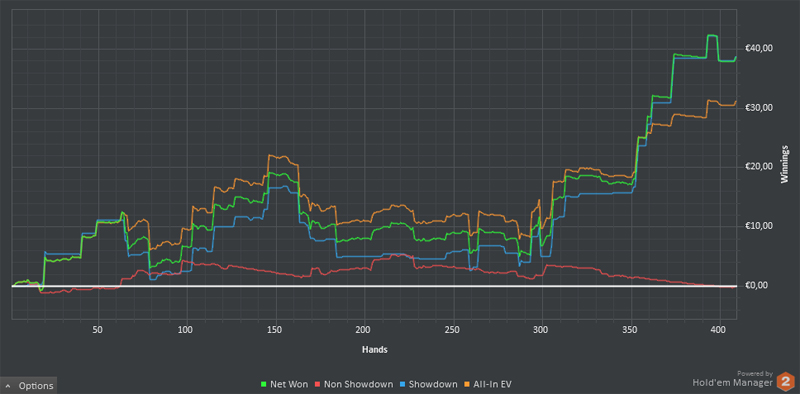Click the Hands axis title
This screenshot has height=394, width=800.
tap(374, 350)
